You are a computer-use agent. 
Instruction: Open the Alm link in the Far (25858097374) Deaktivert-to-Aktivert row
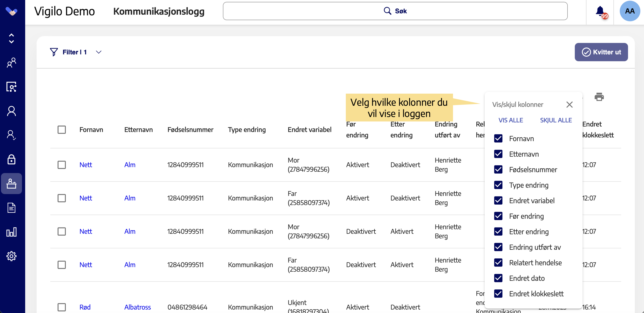130,265
